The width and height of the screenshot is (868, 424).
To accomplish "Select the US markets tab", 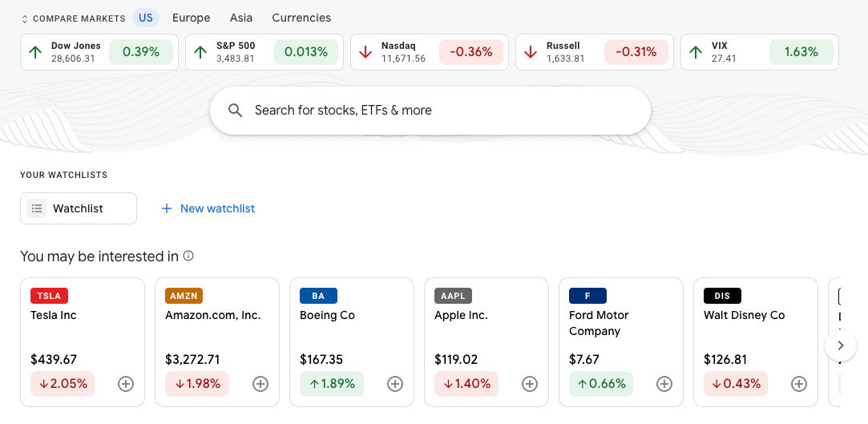I will (x=146, y=18).
